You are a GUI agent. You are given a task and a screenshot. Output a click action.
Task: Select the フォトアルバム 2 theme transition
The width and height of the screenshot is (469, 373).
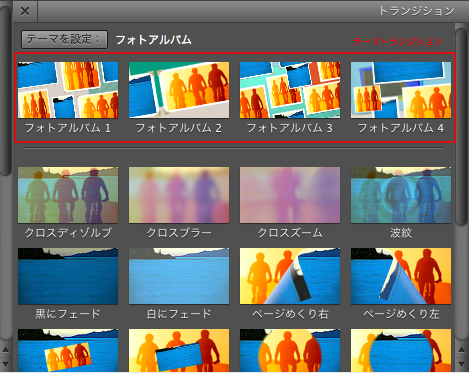(x=179, y=90)
